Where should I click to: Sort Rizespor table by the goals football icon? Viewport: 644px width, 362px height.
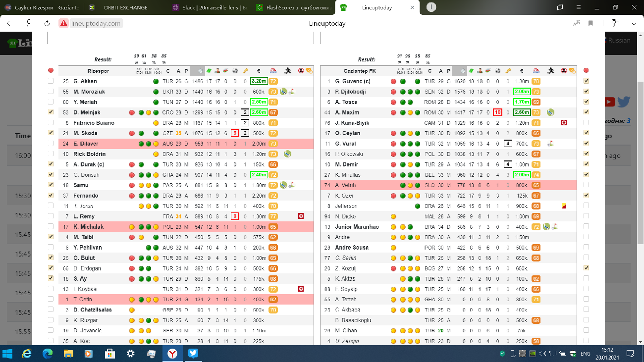[x=235, y=71]
